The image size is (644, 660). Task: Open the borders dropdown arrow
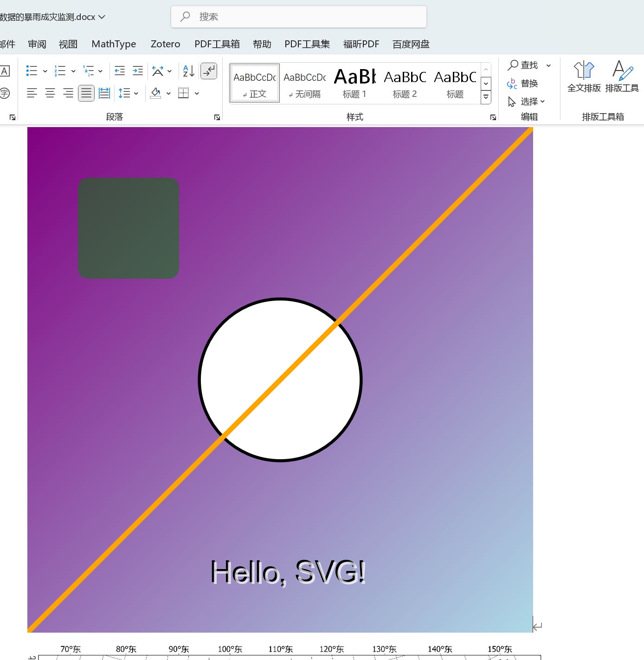pos(197,93)
